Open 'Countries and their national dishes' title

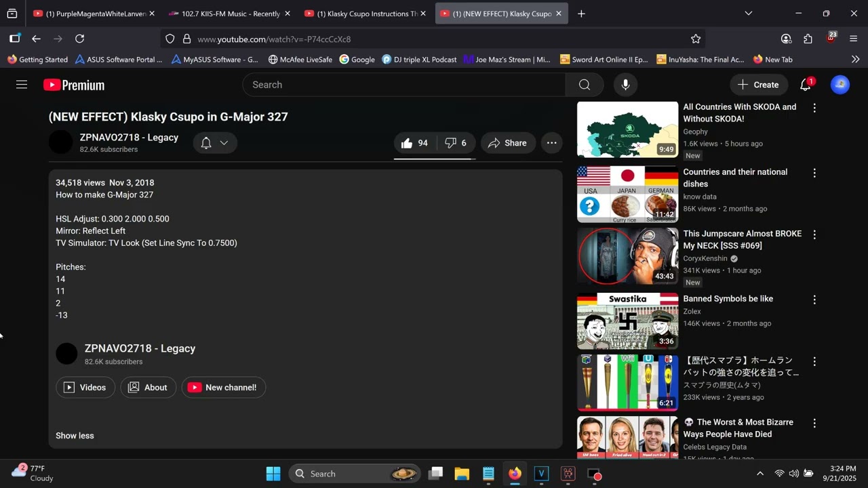click(x=735, y=178)
